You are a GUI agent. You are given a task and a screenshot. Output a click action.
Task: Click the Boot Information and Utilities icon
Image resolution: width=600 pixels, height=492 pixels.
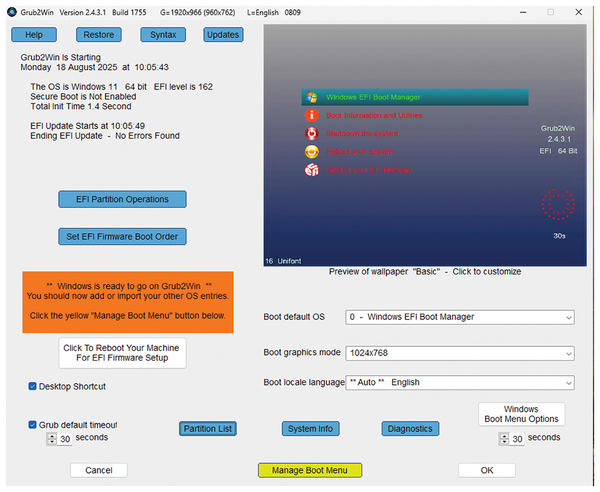(313, 116)
